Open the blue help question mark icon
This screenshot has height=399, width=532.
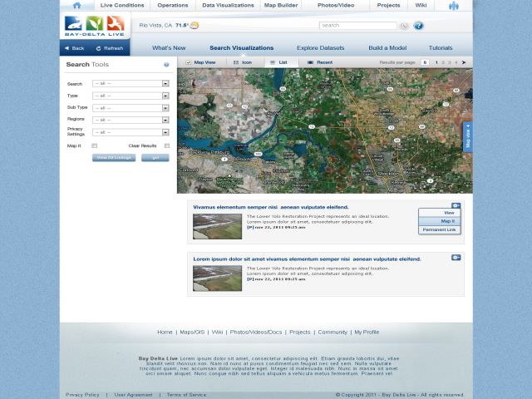tap(418, 26)
